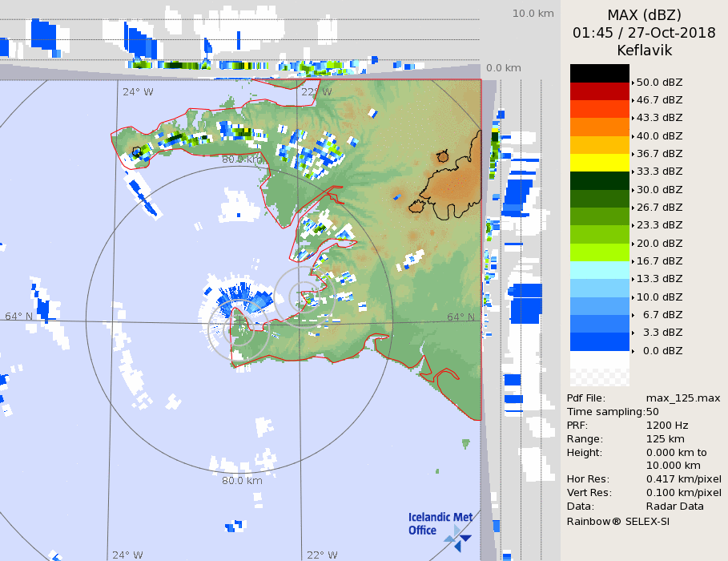Click the Keflavik station name
The width and height of the screenshot is (728, 561).
(x=644, y=50)
